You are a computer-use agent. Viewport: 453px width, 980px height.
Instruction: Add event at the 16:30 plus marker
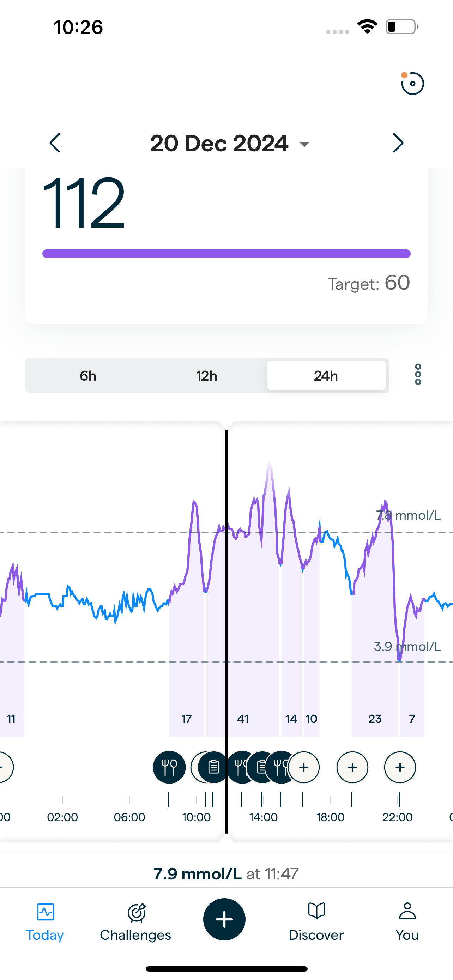click(303, 767)
